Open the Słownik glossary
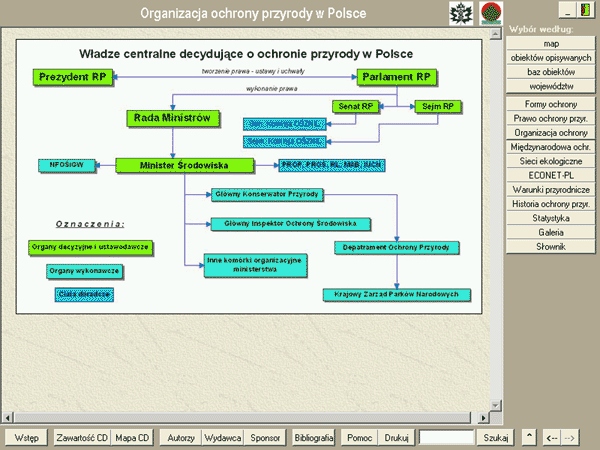Screen dimensions: 600x450 point(551,245)
